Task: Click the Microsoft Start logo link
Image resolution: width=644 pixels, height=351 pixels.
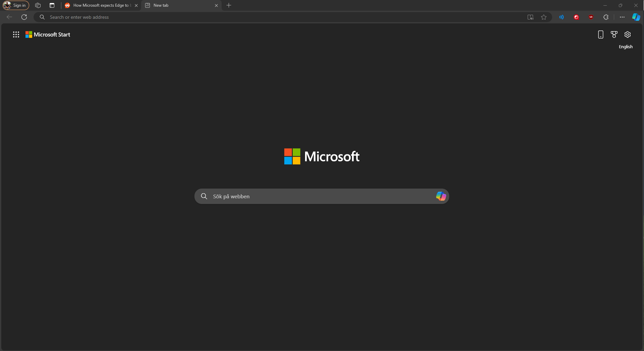Action: [x=48, y=34]
